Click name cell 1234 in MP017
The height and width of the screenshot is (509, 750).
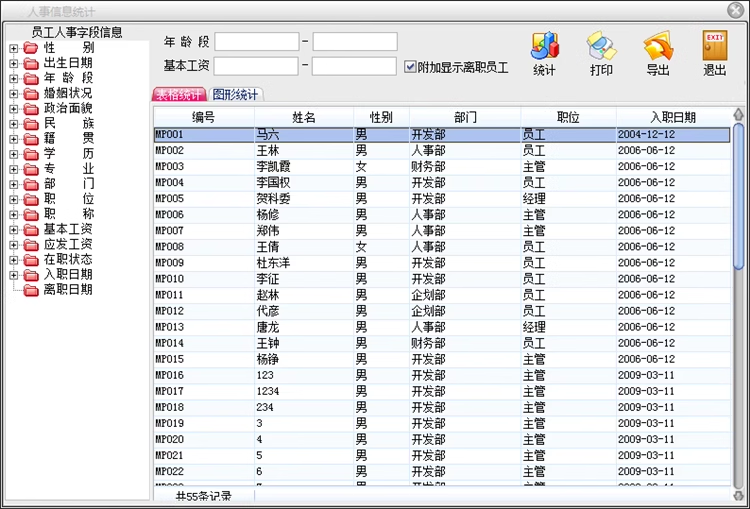pyautogui.click(x=304, y=391)
